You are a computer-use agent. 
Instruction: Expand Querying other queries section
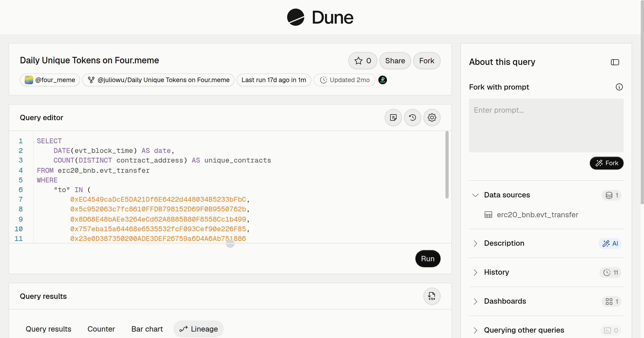tap(475, 330)
